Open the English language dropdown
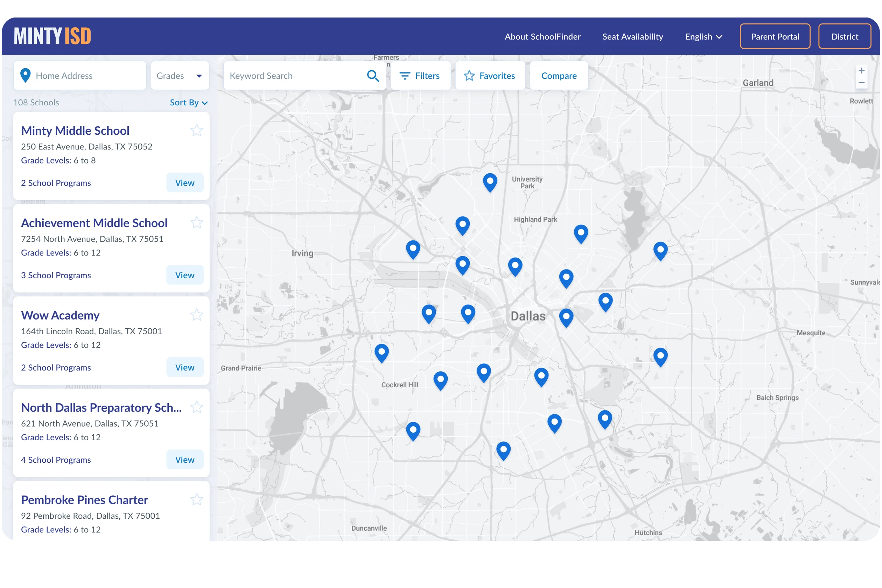This screenshot has height=588, width=882. (x=703, y=37)
